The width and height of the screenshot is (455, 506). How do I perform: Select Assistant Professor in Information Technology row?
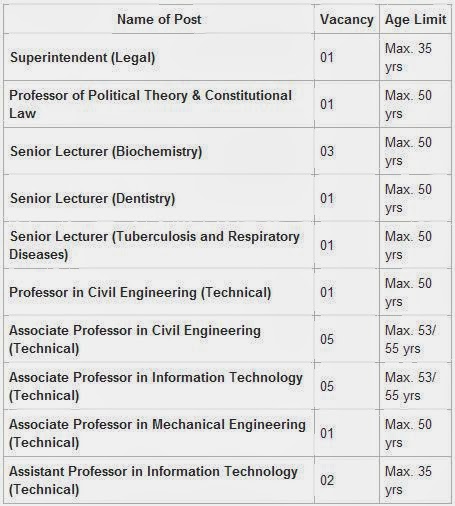[x=227, y=480]
